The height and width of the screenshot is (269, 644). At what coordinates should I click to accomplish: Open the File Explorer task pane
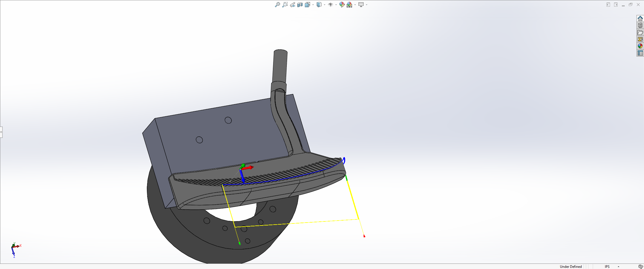(x=640, y=32)
